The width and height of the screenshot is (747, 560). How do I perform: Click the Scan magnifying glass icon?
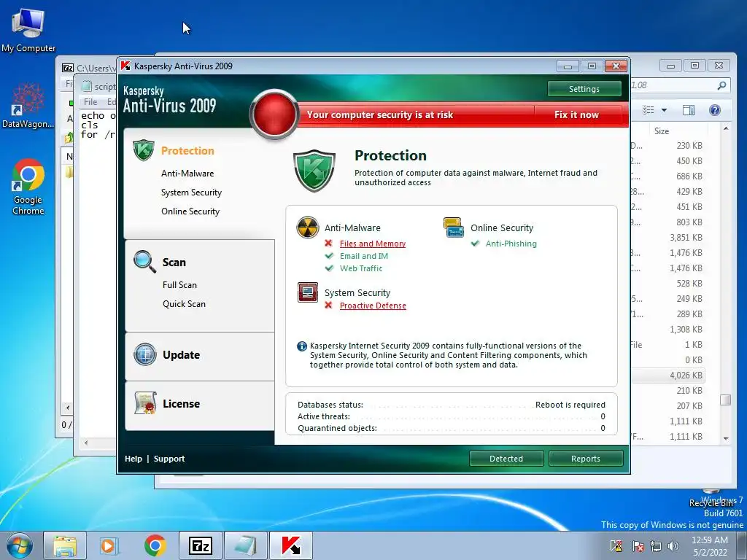[145, 262]
